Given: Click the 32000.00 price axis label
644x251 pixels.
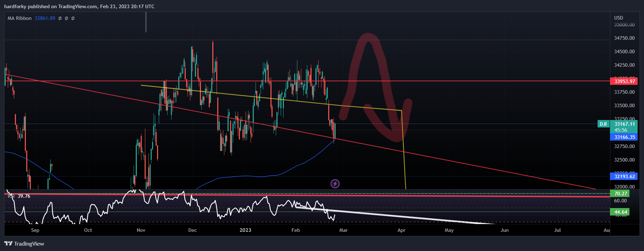Looking at the screenshot, I should pos(624,187).
